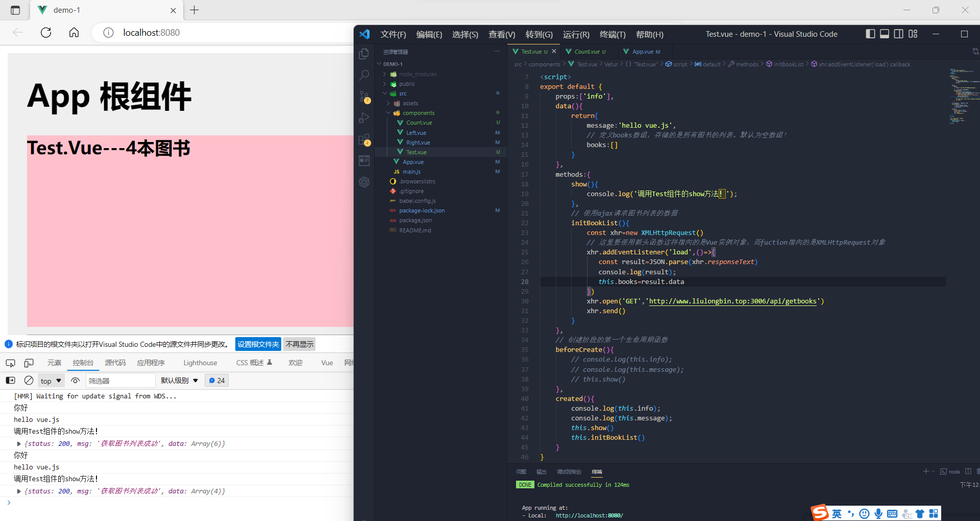Image resolution: width=980 pixels, height=521 pixels.
Task: Toggle secondary side bar layout icon in VS Code
Action: [899, 34]
